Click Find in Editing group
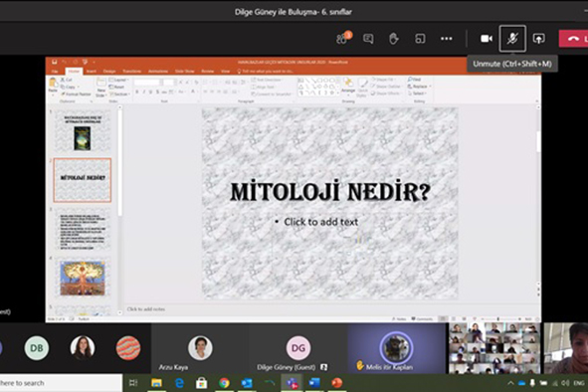Screen dimensions: 588x392 click(x=414, y=80)
